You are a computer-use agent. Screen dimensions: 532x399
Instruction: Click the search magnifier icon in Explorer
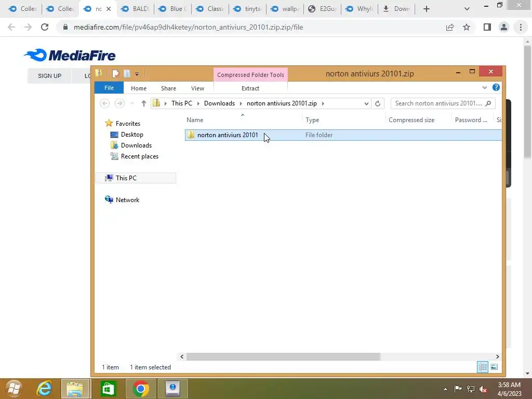[x=488, y=103]
